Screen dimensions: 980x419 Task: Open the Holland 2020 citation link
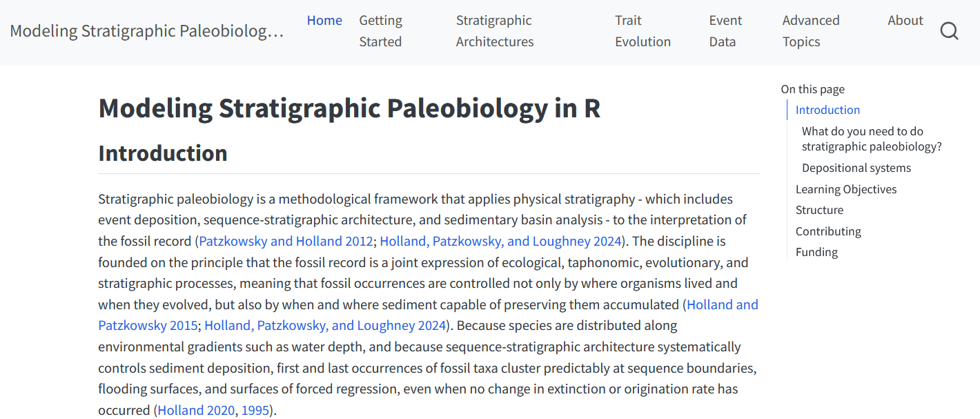pyautogui.click(x=196, y=410)
